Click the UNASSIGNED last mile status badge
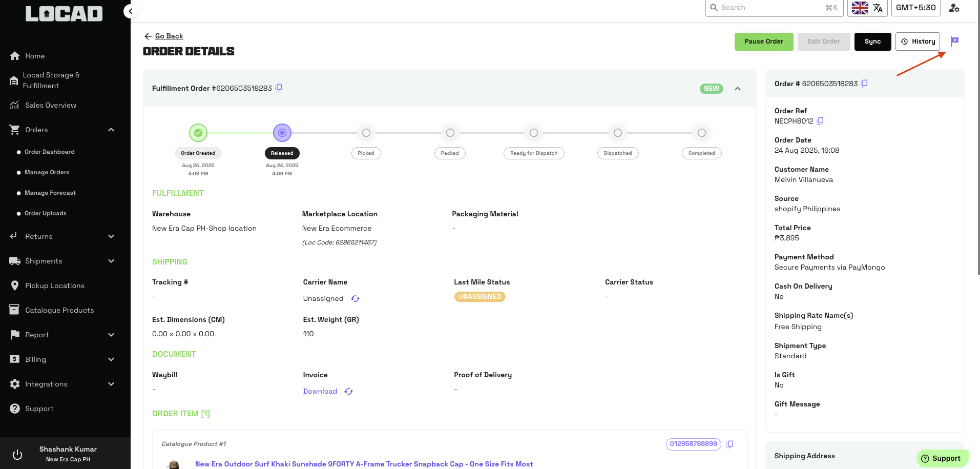Image resolution: width=980 pixels, height=469 pixels. click(480, 297)
